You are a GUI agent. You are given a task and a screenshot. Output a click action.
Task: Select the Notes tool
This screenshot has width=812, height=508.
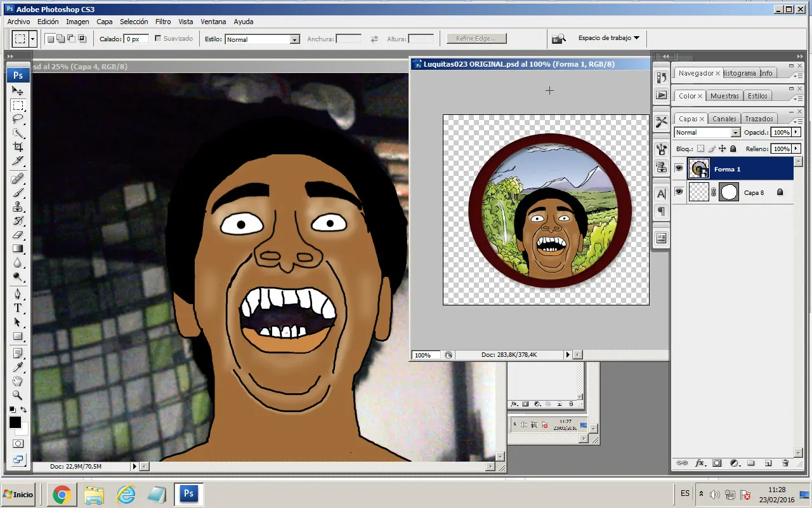click(18, 353)
